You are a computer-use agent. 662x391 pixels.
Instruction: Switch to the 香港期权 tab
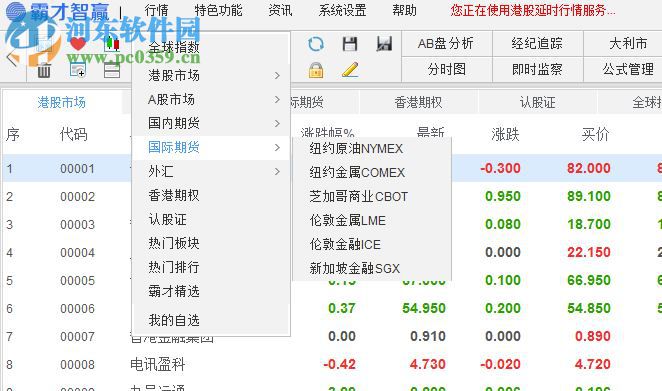pos(418,102)
